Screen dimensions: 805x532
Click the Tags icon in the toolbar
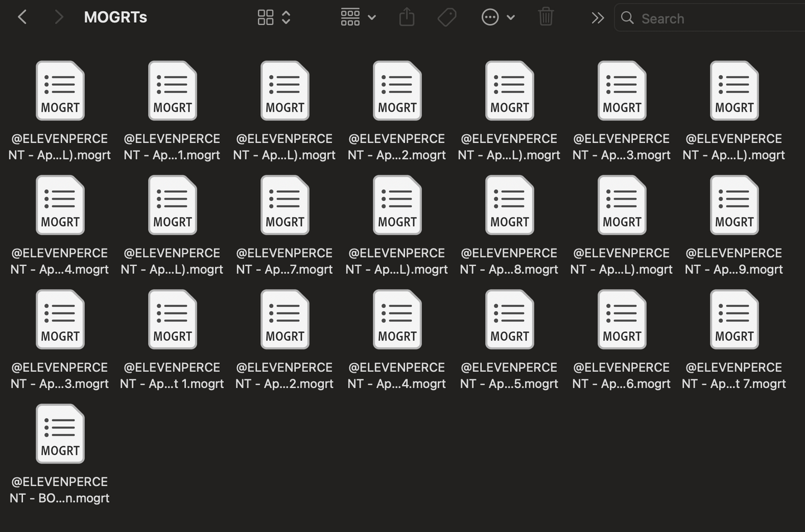point(446,17)
